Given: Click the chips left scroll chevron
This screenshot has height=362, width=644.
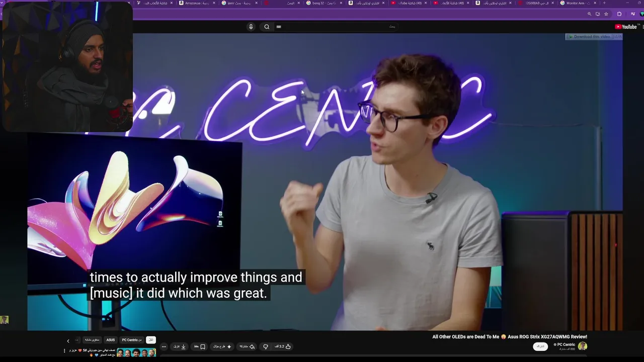Looking at the screenshot, I should coord(68,340).
